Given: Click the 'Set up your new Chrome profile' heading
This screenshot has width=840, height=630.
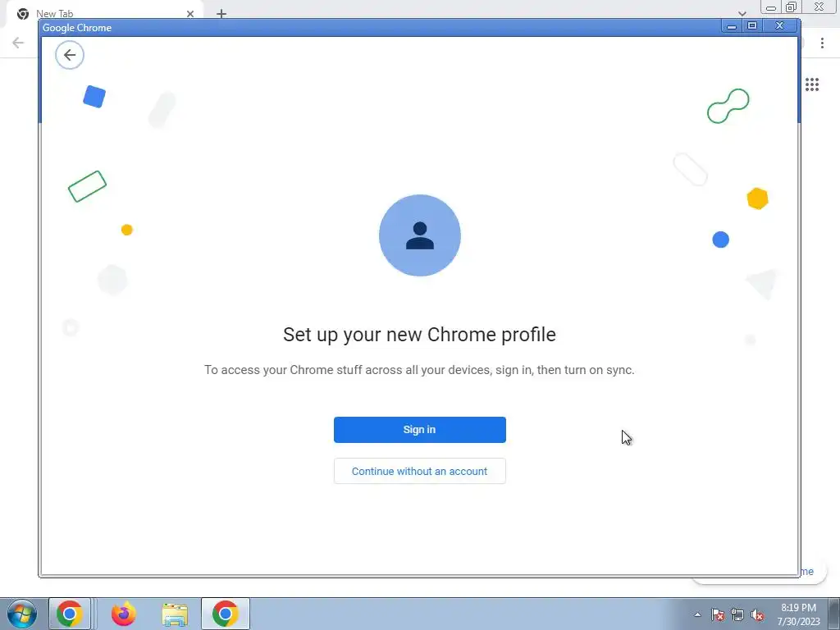Looking at the screenshot, I should click(x=419, y=335).
